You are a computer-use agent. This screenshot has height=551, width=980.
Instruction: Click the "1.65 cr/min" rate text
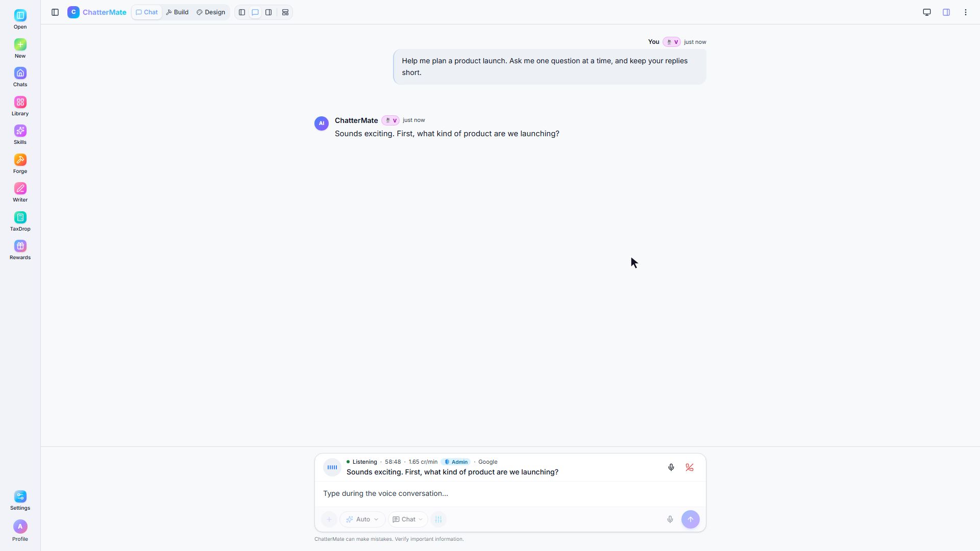pos(423,462)
